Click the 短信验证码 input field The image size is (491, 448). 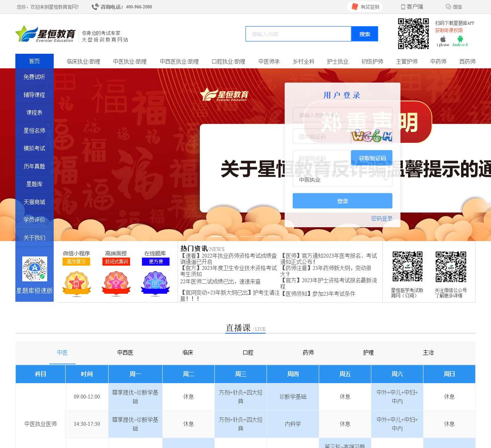pos(321,158)
